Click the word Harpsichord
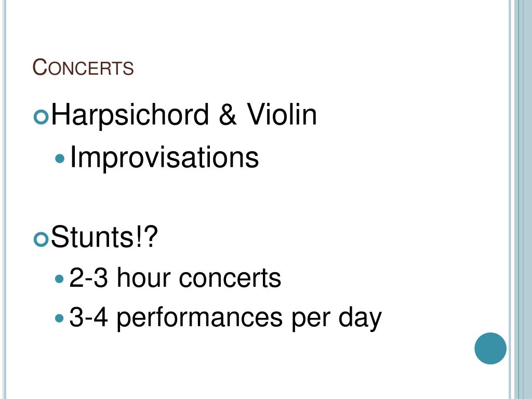532x399 pixels. click(x=130, y=115)
